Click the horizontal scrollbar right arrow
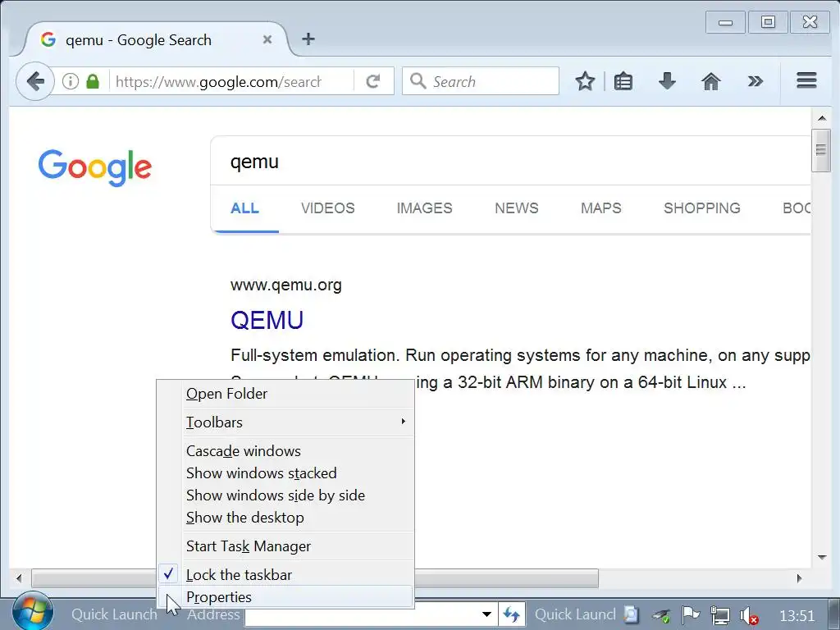Viewport: 840px width, 630px height. click(x=799, y=578)
